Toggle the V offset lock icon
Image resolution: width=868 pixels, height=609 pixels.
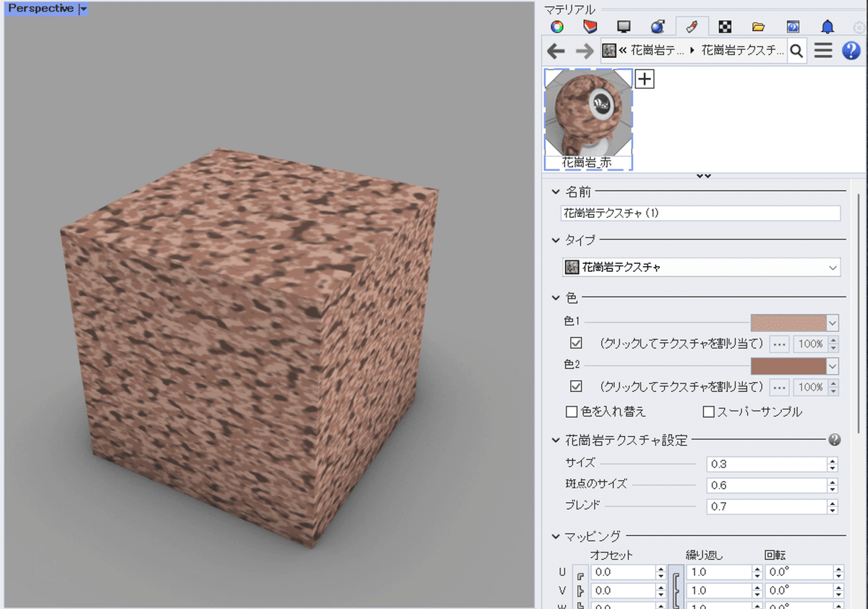[580, 592]
